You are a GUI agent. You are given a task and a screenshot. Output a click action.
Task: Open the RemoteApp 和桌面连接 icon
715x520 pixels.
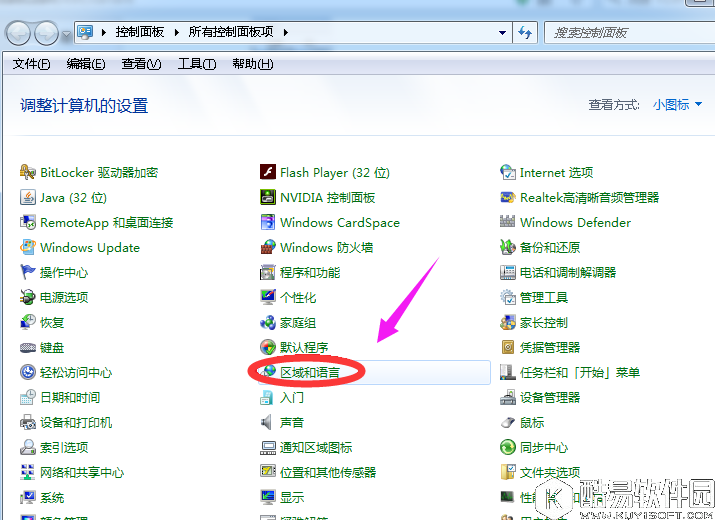click(x=27, y=223)
